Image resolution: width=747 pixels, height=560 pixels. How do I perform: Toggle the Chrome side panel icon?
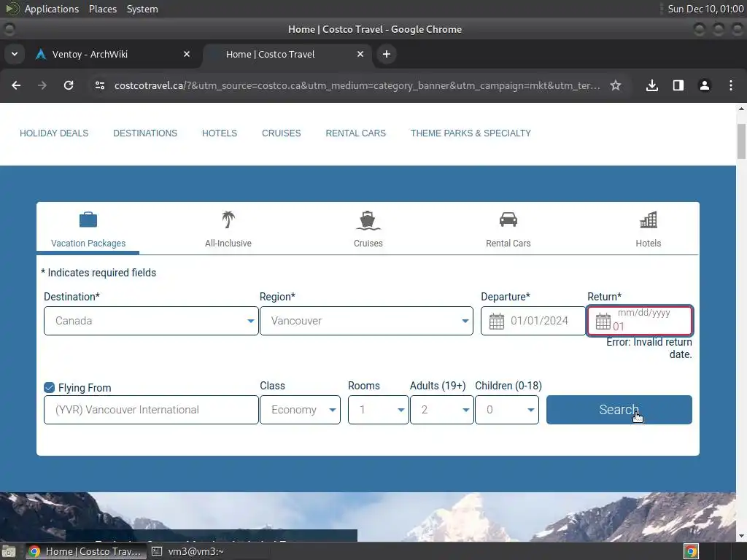678,85
